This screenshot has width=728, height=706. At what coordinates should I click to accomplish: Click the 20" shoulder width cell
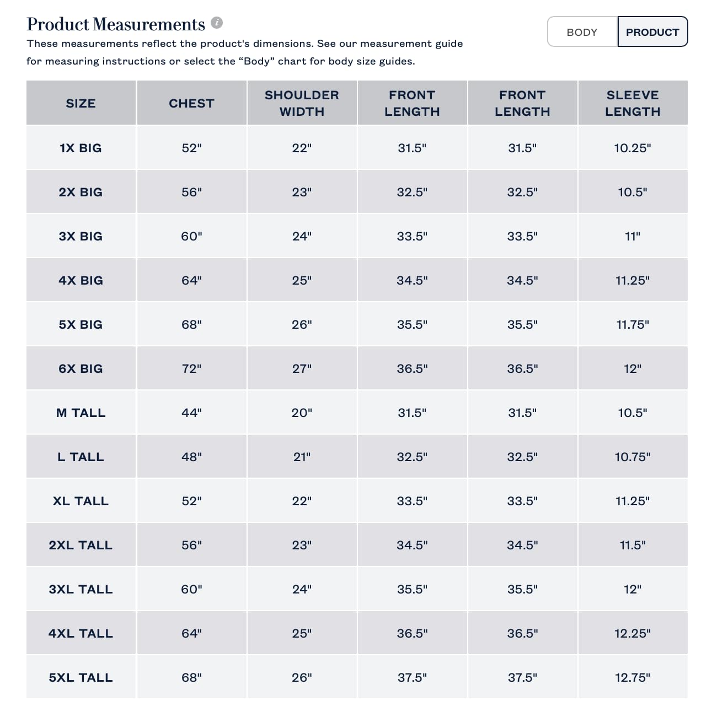click(x=302, y=413)
